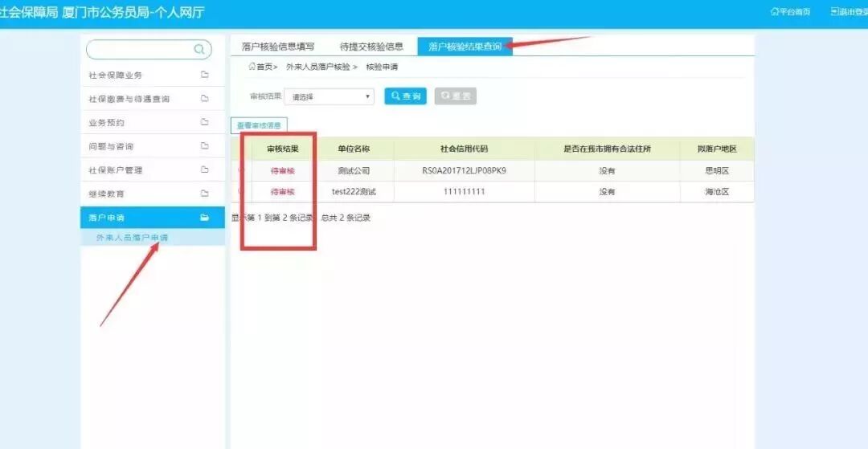Click 没有 in the test222测试 row

click(608, 192)
